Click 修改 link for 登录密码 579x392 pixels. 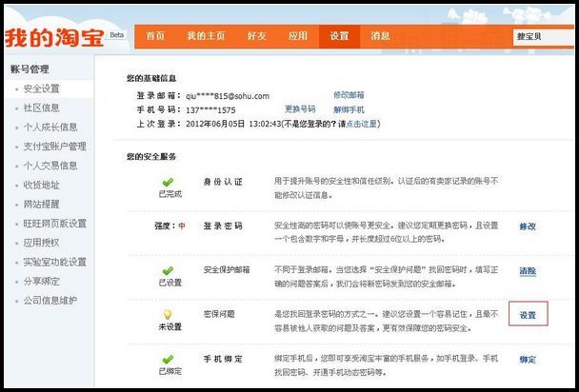point(527,226)
